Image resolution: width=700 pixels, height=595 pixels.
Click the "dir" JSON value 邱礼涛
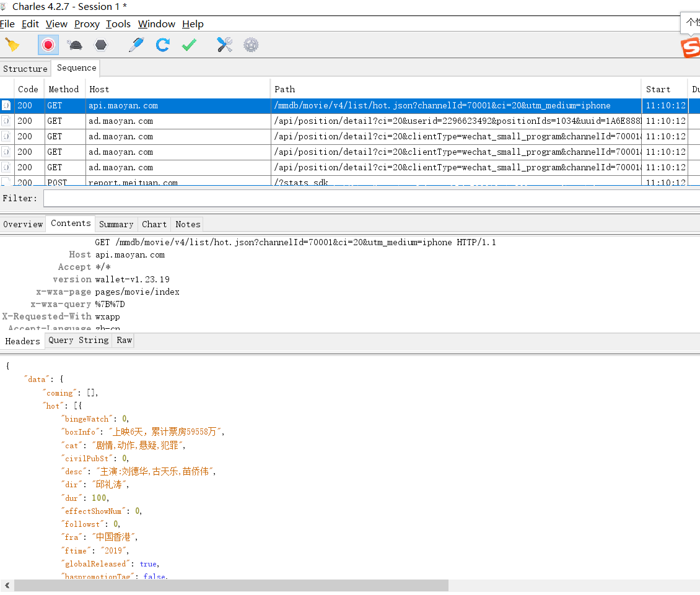(108, 484)
